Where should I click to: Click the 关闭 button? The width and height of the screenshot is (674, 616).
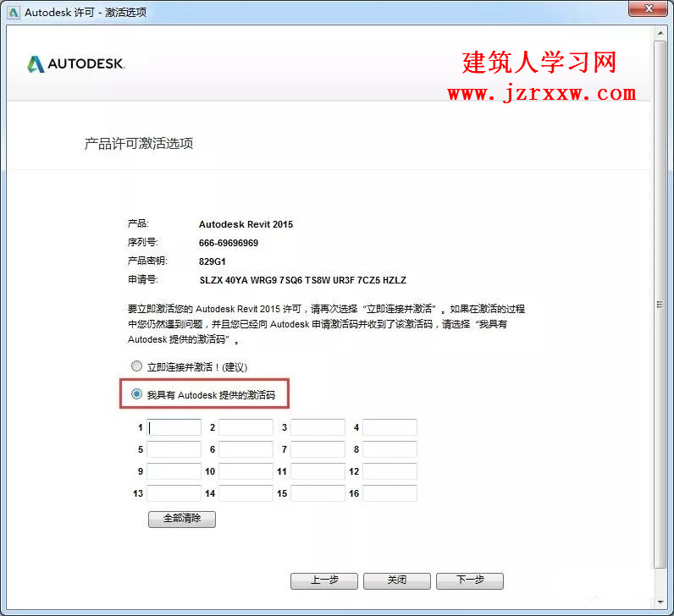point(397,580)
